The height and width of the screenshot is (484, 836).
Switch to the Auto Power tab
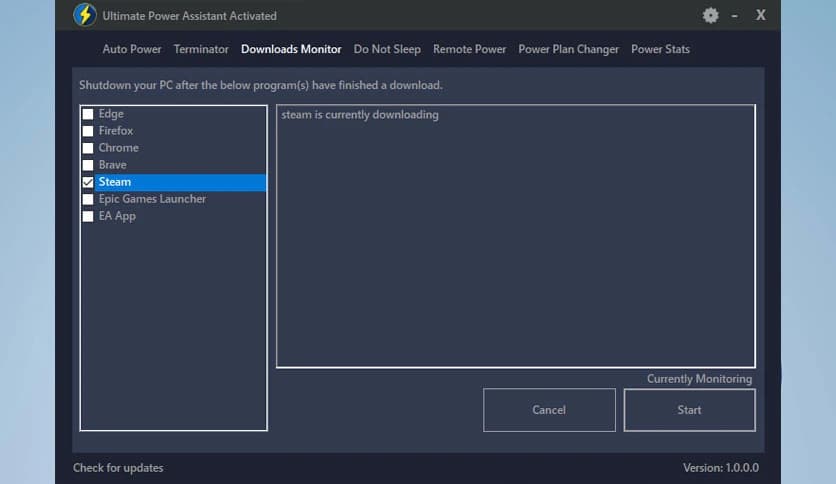[x=132, y=49]
